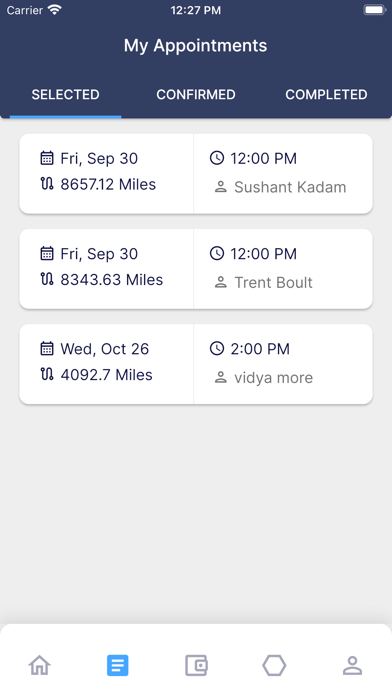Viewport: 392px width, 696px height.
Task: Switch to the CONFIRMED tab
Action: click(x=196, y=95)
